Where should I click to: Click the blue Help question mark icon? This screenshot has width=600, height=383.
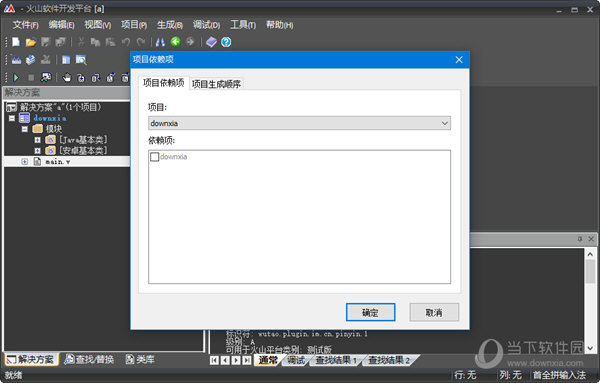pyautogui.click(x=226, y=42)
